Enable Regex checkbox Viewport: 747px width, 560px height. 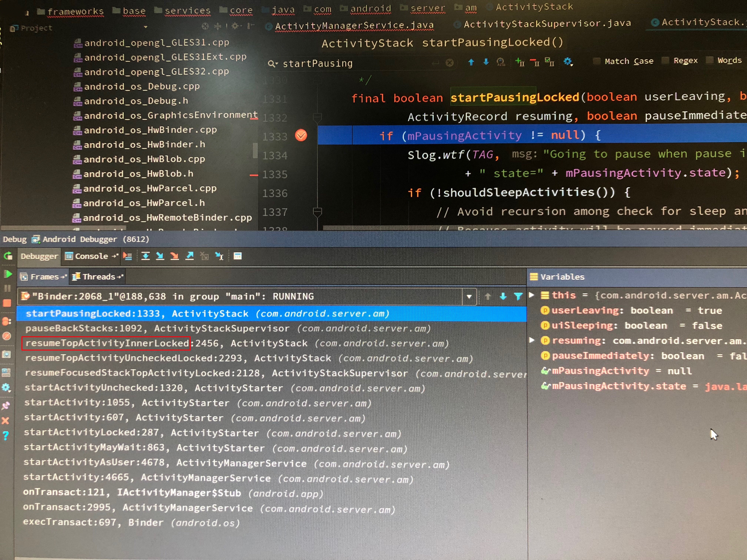point(665,60)
